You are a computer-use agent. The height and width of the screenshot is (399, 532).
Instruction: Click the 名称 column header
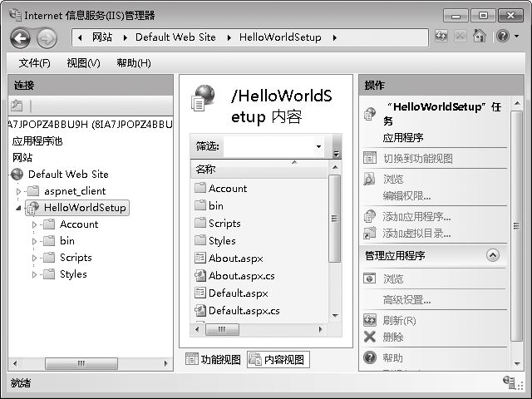[x=259, y=169]
